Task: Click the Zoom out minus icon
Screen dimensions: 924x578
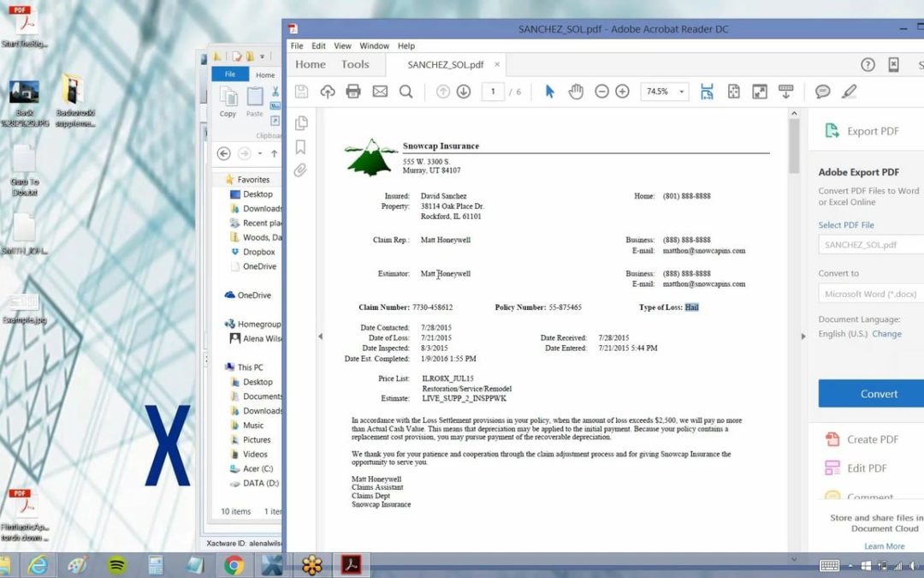Action: [601, 92]
